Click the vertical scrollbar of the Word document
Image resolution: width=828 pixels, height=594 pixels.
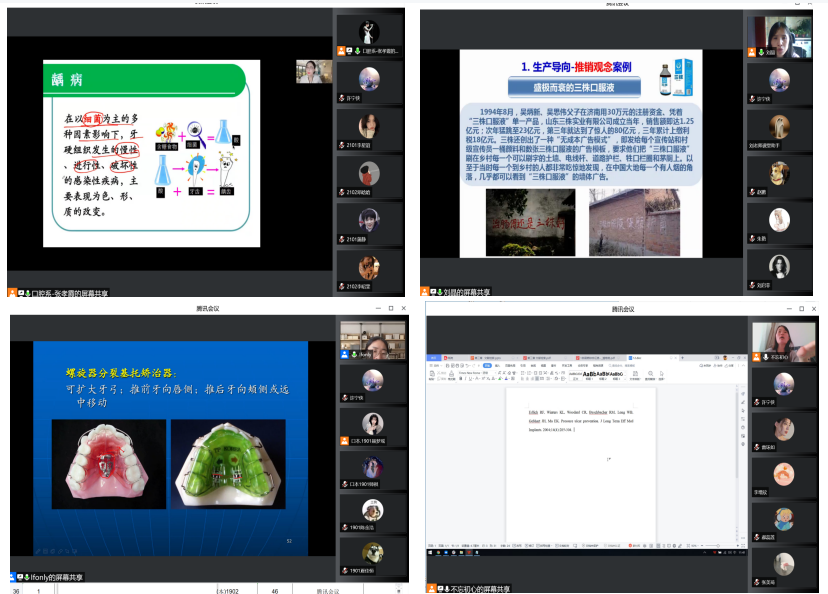736,450
